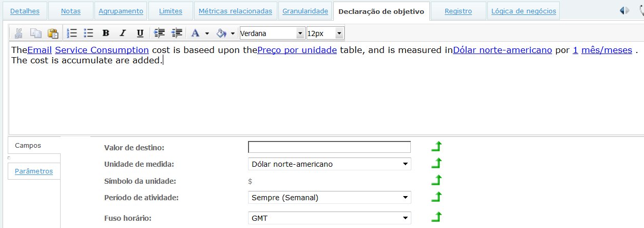This screenshot has width=644, height=228.
Task: Click green arrow next to Unidade de medida
Action: coord(436,164)
